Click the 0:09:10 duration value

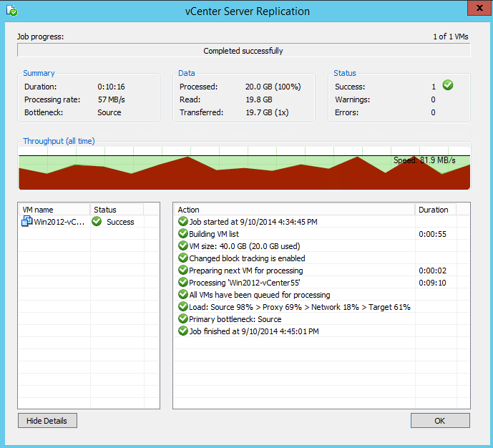(432, 283)
